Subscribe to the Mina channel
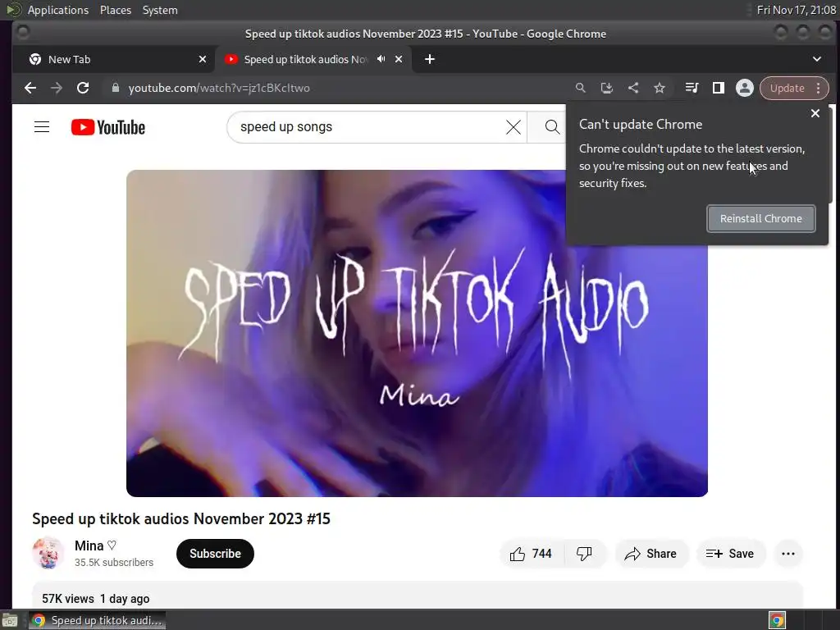The image size is (840, 630). pyautogui.click(x=215, y=554)
